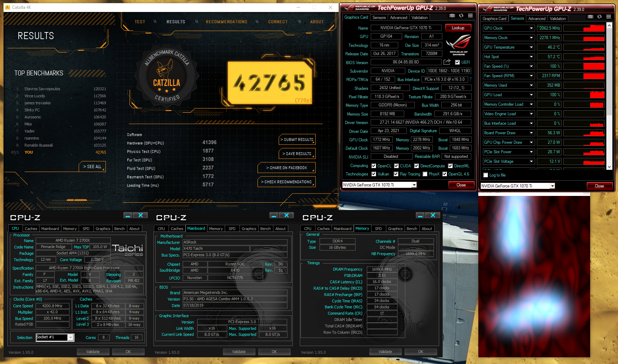Click Lookup button in GPU-Z
The height and width of the screenshot is (364, 618).
tap(458, 28)
